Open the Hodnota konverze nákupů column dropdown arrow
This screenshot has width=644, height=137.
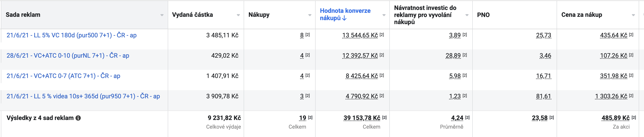(x=384, y=15)
